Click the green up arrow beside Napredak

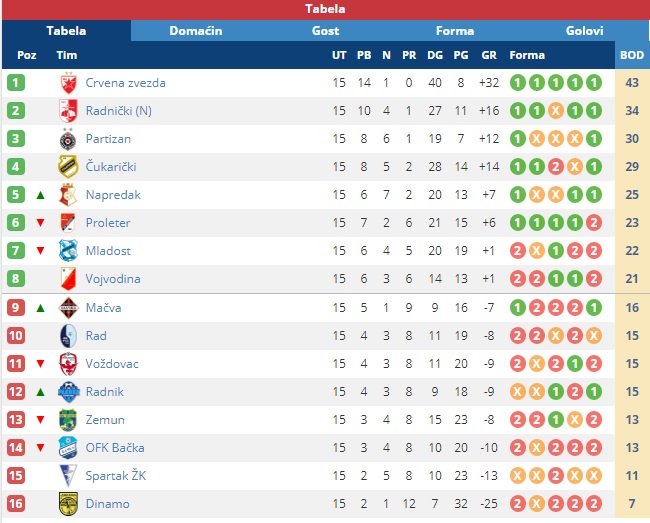point(40,195)
